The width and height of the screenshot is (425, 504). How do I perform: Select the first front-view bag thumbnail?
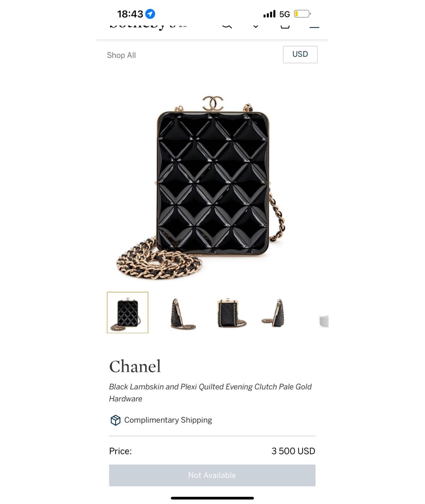coord(128,313)
